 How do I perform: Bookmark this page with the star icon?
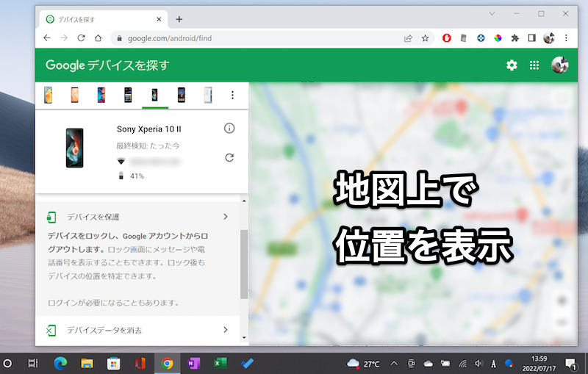425,38
